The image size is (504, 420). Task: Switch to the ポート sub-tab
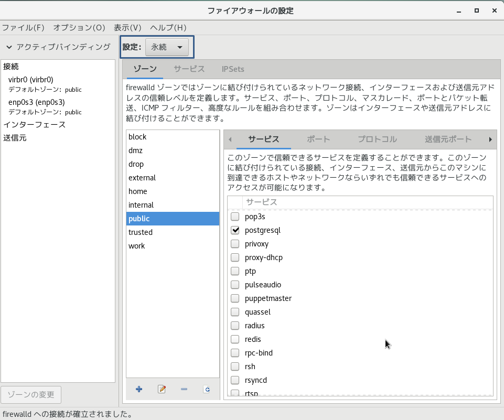click(318, 139)
